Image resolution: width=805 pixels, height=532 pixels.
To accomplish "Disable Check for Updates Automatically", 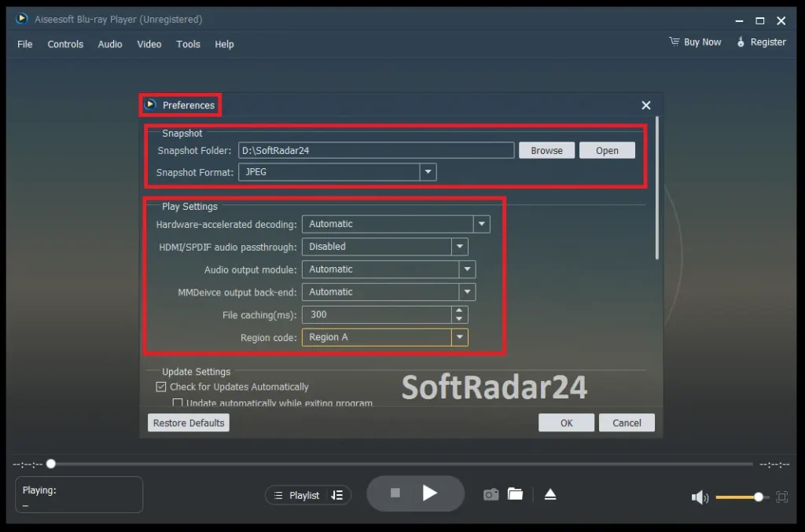I will point(161,387).
